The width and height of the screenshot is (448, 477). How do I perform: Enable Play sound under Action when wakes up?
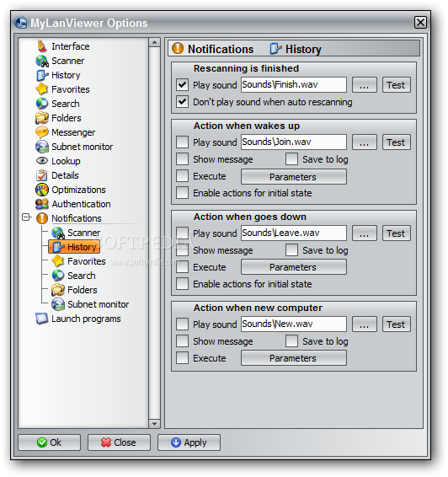point(182,142)
